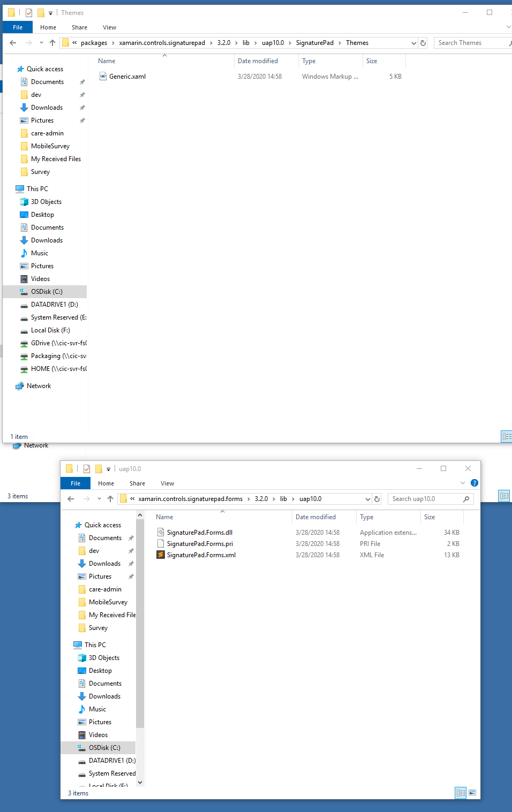The image size is (512, 812).
Task: Click 3.2.0 breadcrumb in uap10.0 window
Action: [x=261, y=499]
